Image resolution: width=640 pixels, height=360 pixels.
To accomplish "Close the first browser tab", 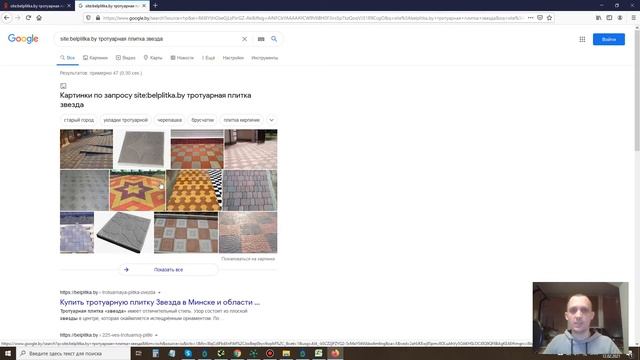I will [x=69, y=6].
